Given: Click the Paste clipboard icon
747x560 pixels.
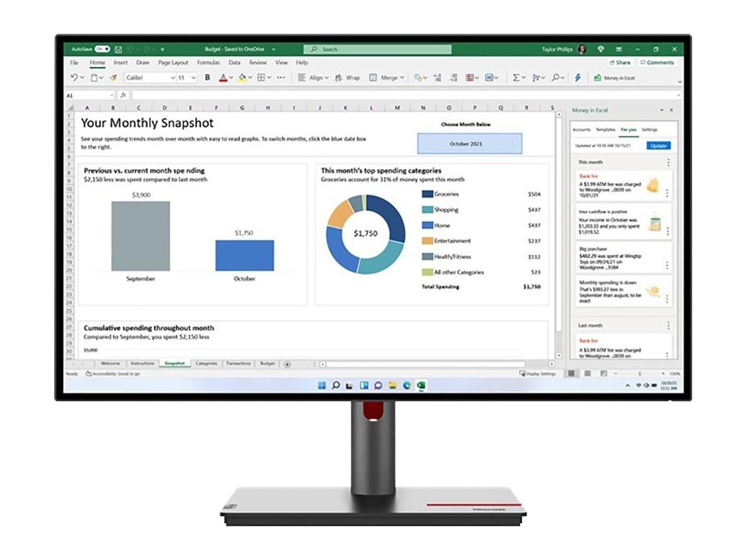Looking at the screenshot, I should click(x=94, y=77).
